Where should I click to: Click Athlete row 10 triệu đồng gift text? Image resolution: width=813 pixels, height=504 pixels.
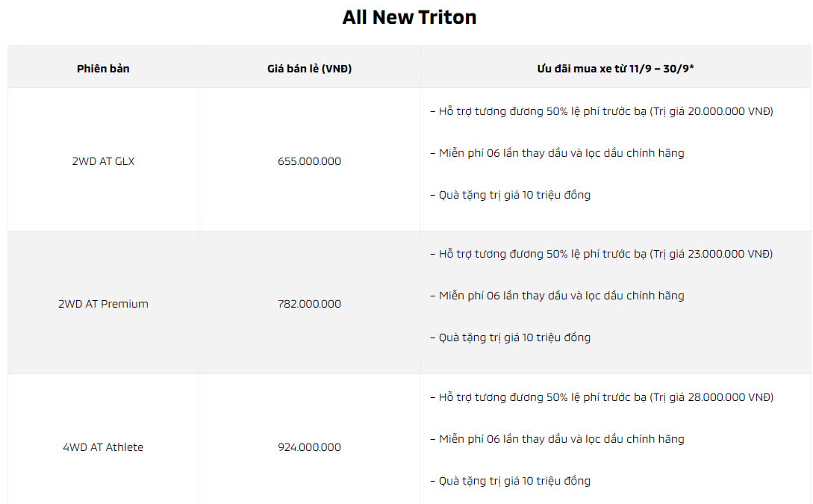tap(511, 481)
